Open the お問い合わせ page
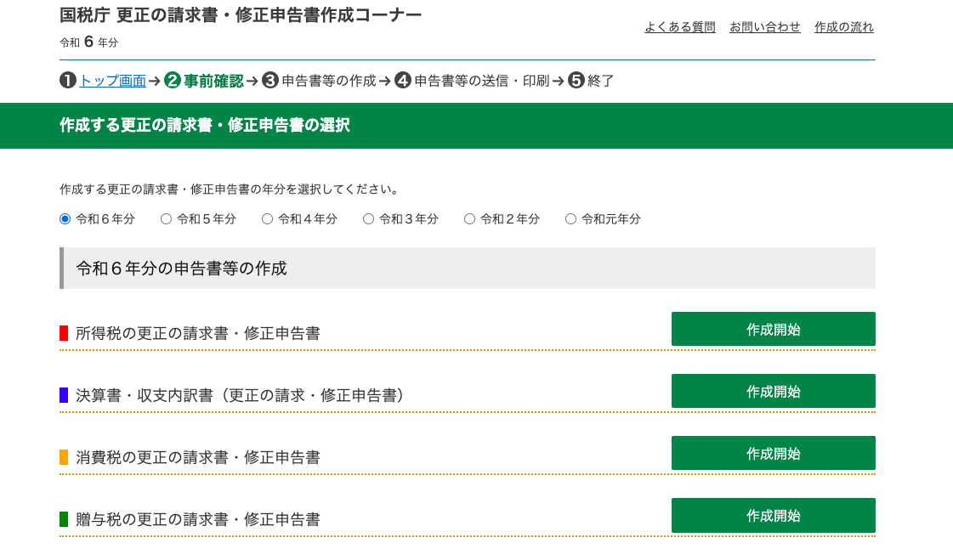Viewport: 953px width, 560px height. point(764,26)
